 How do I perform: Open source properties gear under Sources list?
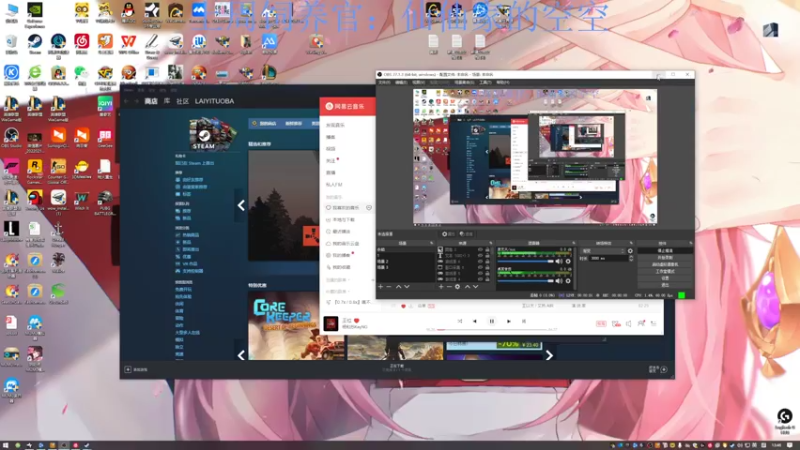tap(458, 287)
